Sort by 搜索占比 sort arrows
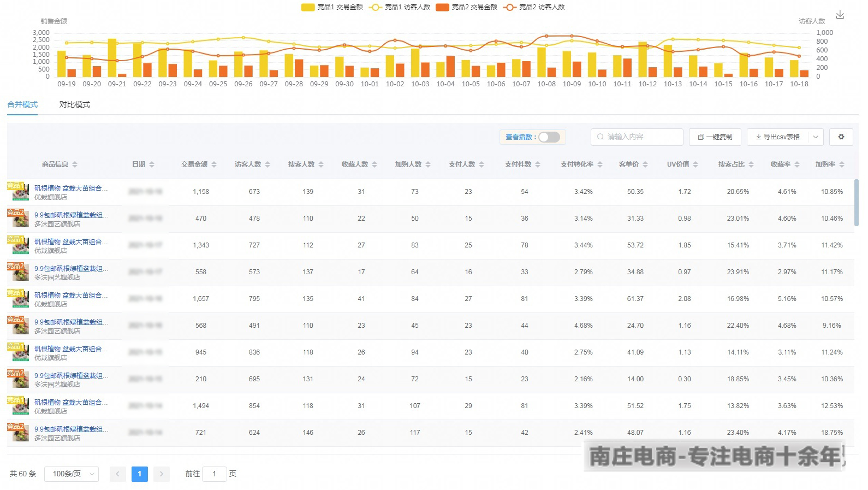868x490 pixels. (x=751, y=164)
